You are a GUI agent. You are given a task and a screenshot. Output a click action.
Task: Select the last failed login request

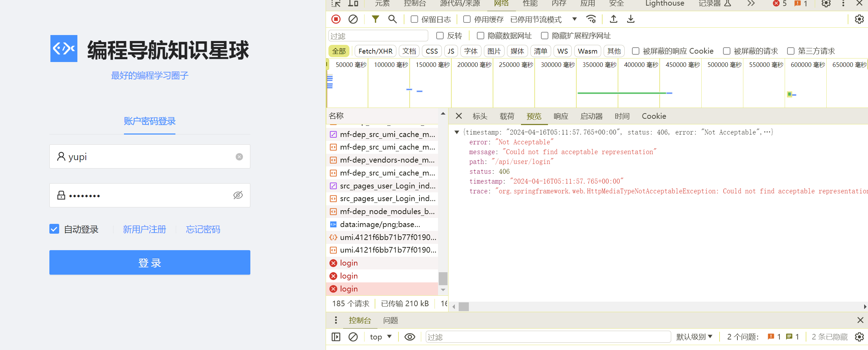382,289
